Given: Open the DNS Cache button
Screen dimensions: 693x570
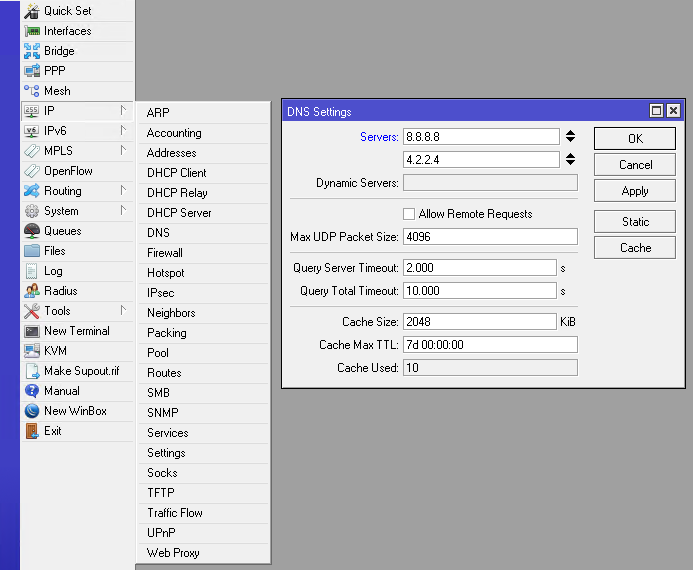Looking at the screenshot, I should [635, 247].
